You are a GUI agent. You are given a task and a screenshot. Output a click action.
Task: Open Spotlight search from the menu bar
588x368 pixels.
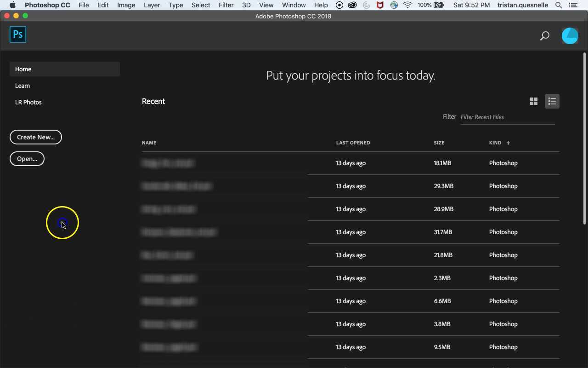tap(558, 5)
